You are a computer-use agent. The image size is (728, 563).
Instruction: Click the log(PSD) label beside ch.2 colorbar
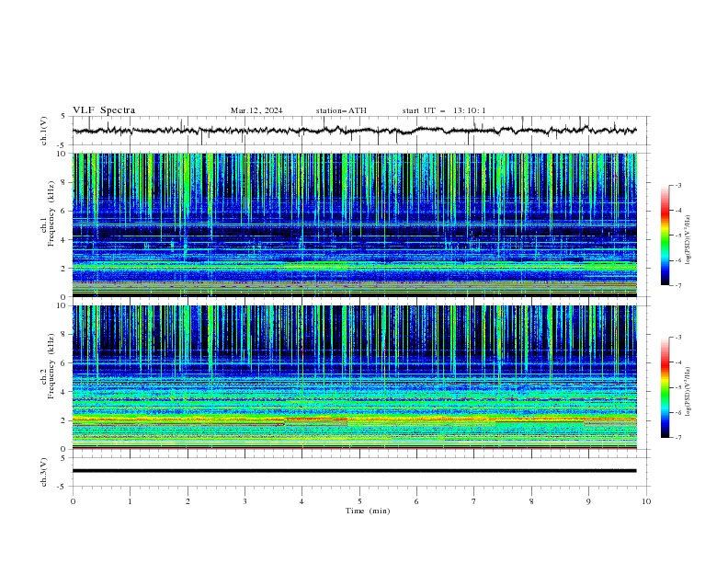688,391
